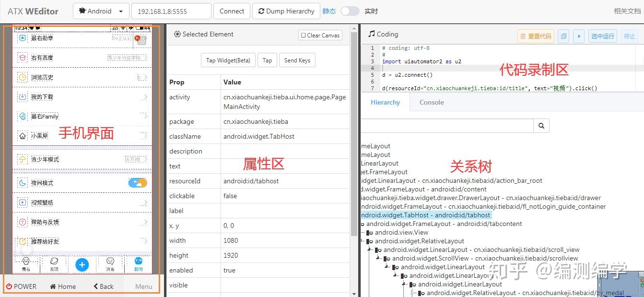Click the Send Keys button
The width and height of the screenshot is (644, 297).
click(297, 60)
